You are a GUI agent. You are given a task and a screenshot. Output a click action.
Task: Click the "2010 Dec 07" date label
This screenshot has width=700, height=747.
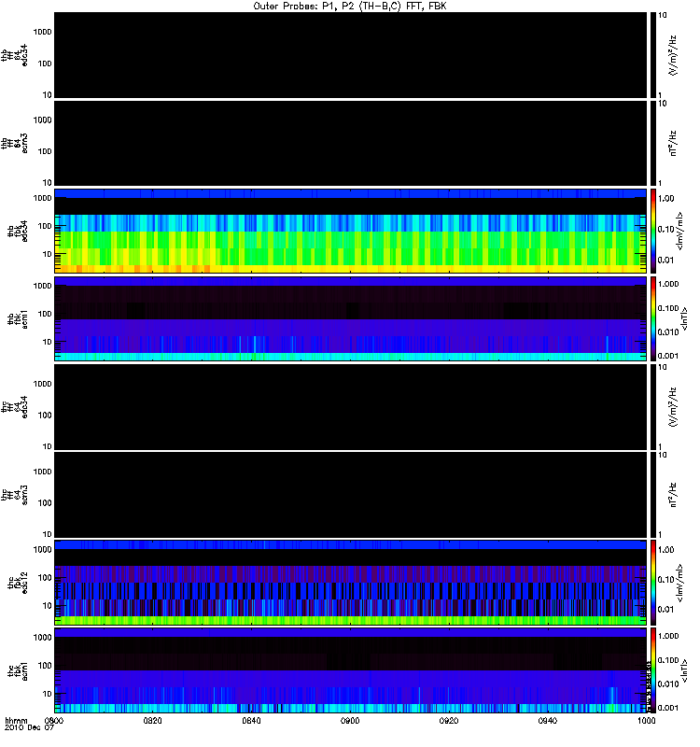[x=30, y=727]
